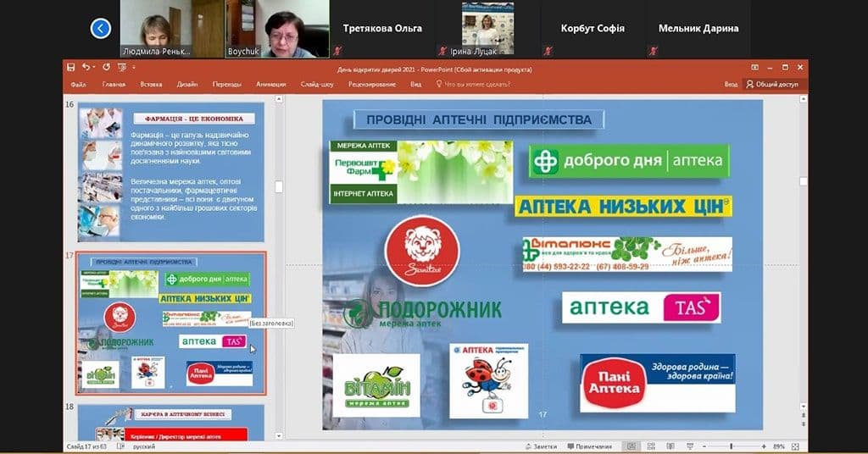Open Ribbon Display Options
Image resolution: width=868 pixels, height=454 pixels.
point(754,68)
